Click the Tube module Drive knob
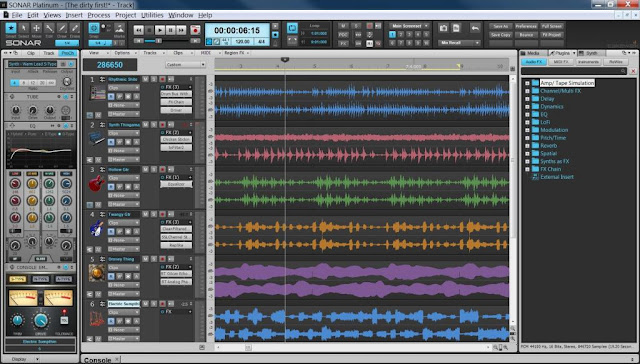Image resolution: width=640 pixels, height=364 pixels. click(32, 111)
